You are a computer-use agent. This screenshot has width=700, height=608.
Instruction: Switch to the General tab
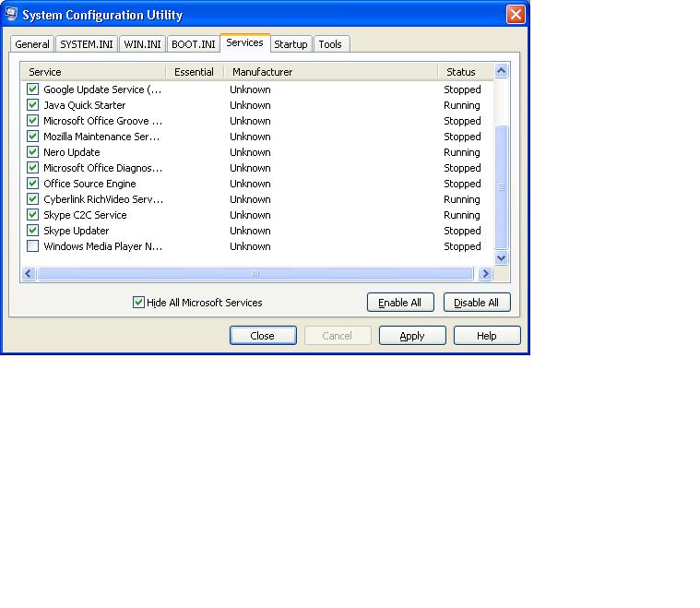32,44
